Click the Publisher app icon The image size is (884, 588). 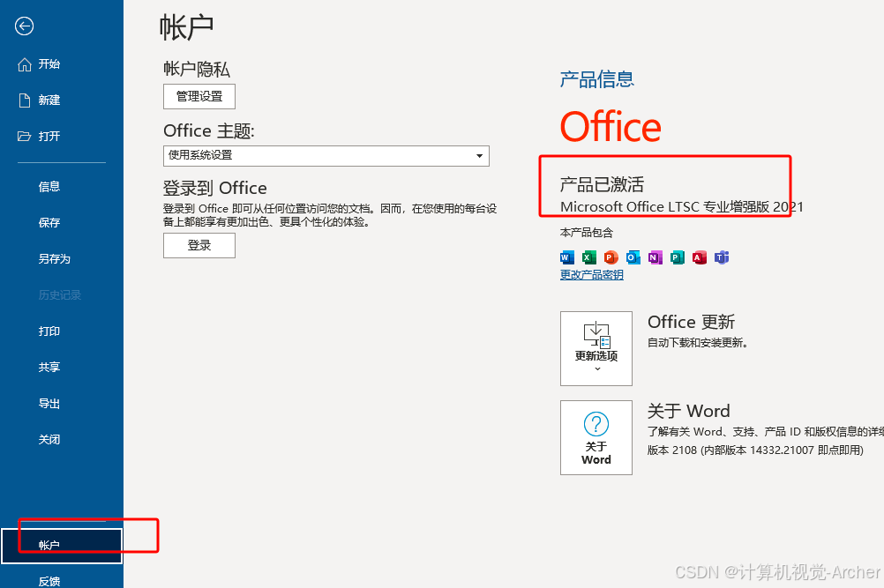(x=677, y=257)
